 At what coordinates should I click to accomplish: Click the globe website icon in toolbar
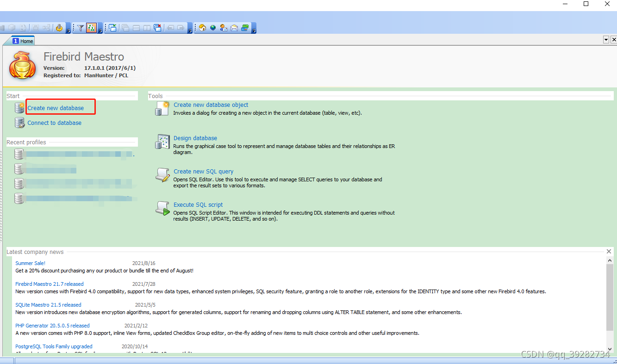213,28
